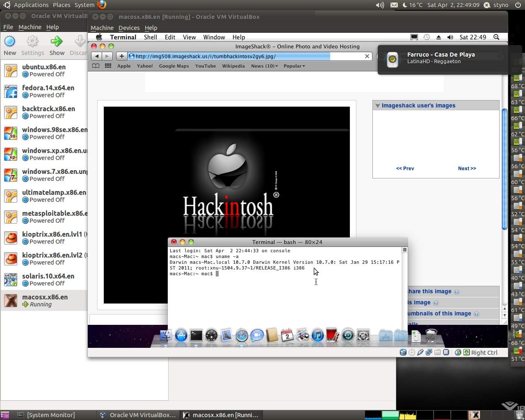525x420 pixels.
Task: Open Safari compass icon in dock
Action: pos(242,336)
